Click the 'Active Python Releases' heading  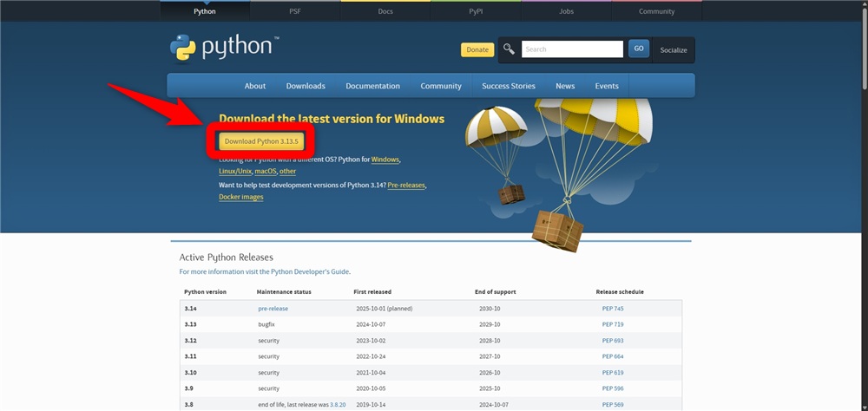point(227,258)
